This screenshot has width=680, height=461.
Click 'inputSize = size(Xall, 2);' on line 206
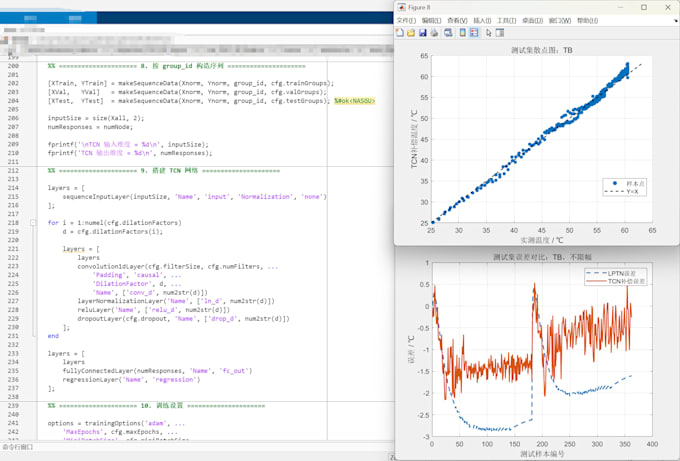[x=96, y=118]
